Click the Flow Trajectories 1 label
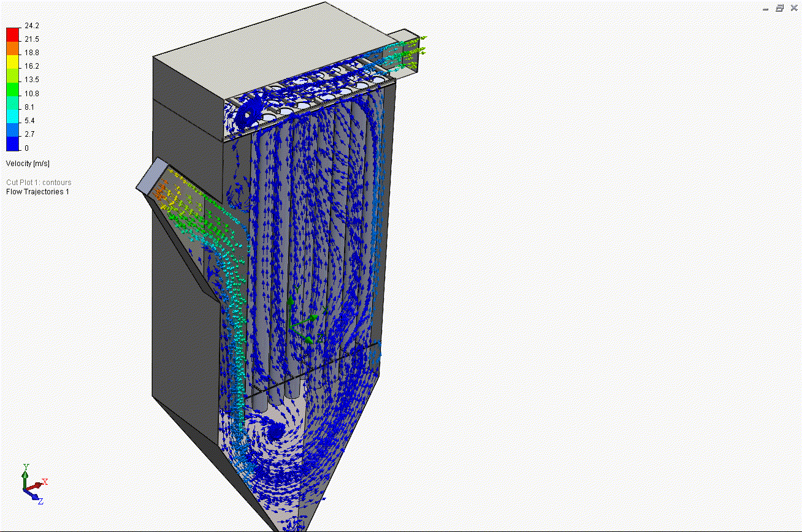The image size is (802, 532). [37, 192]
